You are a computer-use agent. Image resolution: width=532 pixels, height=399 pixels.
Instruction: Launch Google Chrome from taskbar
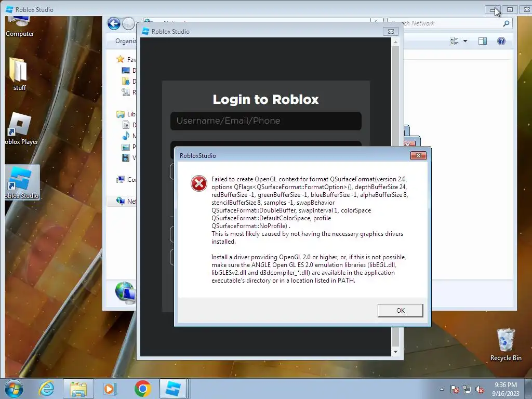tap(142, 389)
